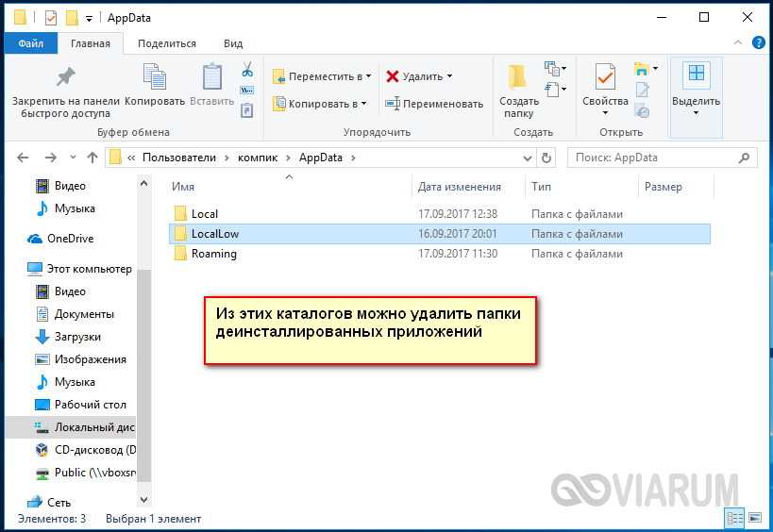Open Public (\\vboxsrv) network drive
Image resolution: width=773 pixels, height=532 pixels.
click(86, 473)
